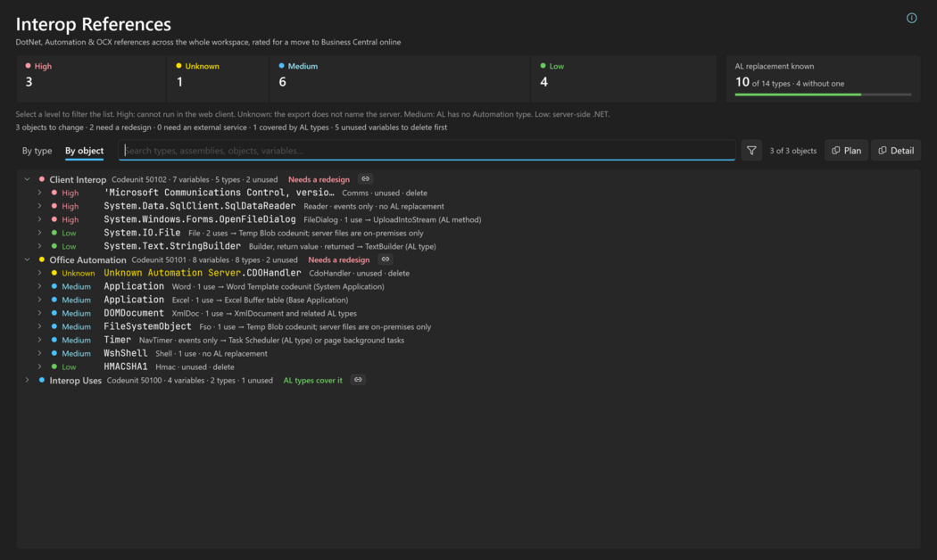Viewport: 937px width, 560px height.
Task: Collapse the Client Interop codeunit
Action: pos(27,179)
